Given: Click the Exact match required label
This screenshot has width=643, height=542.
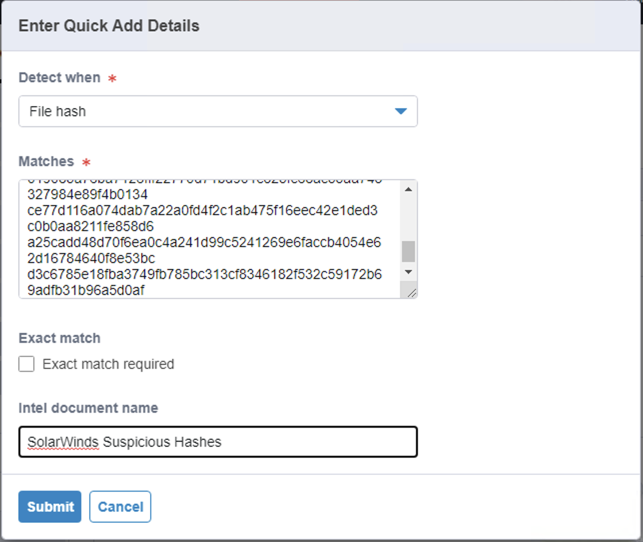Looking at the screenshot, I should pos(108,364).
